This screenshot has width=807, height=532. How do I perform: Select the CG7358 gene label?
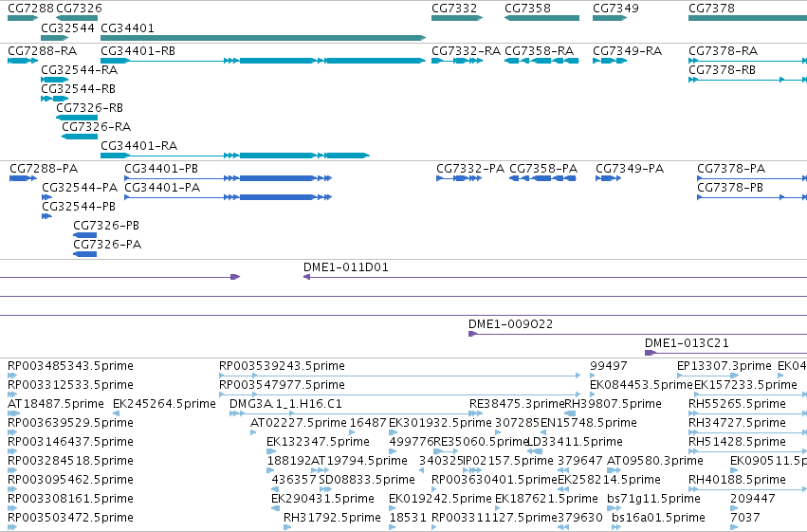coord(527,9)
